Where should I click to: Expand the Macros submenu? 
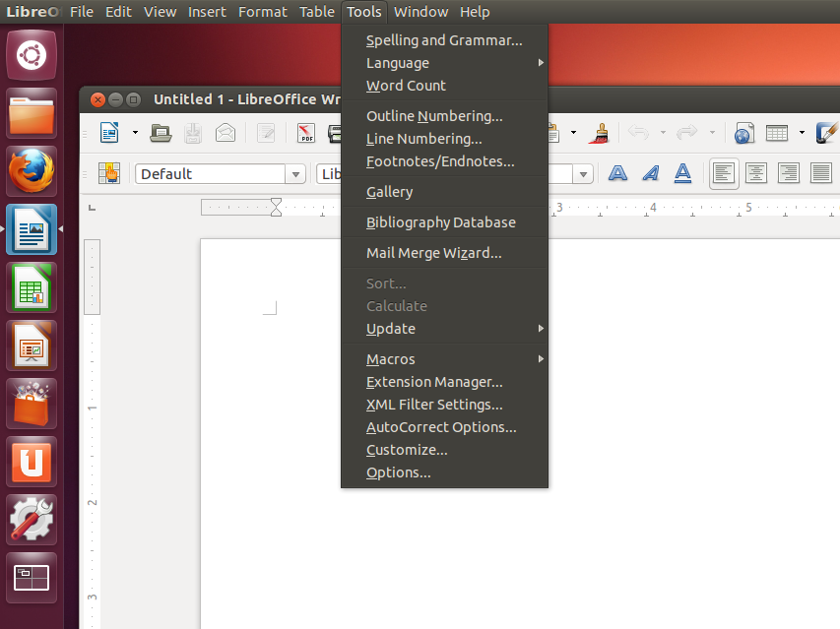(445, 359)
